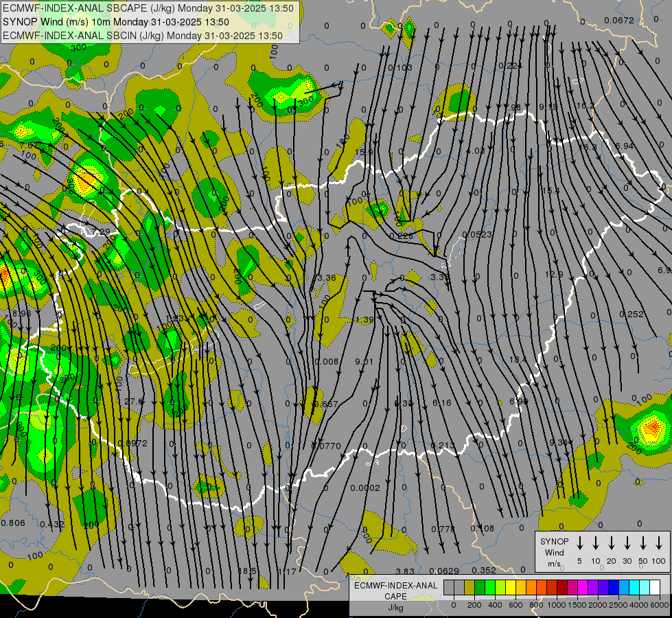
Task: Select the bright green CAPE legend swatch
Action: (x=490, y=587)
